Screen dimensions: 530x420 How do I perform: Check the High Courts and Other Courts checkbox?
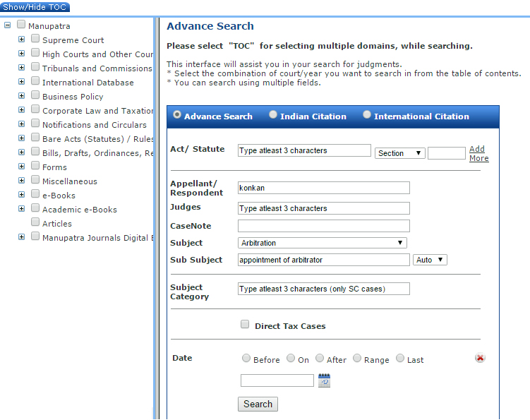[35, 52]
